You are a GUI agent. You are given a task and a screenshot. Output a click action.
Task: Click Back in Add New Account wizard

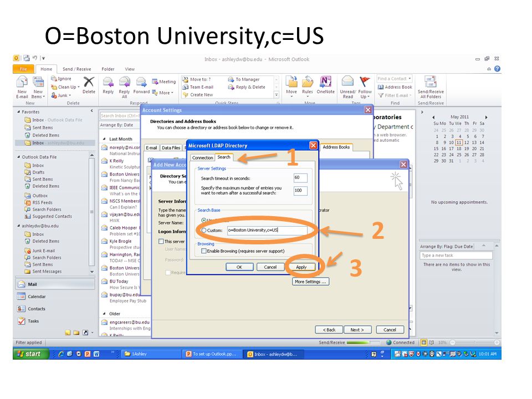click(x=329, y=330)
